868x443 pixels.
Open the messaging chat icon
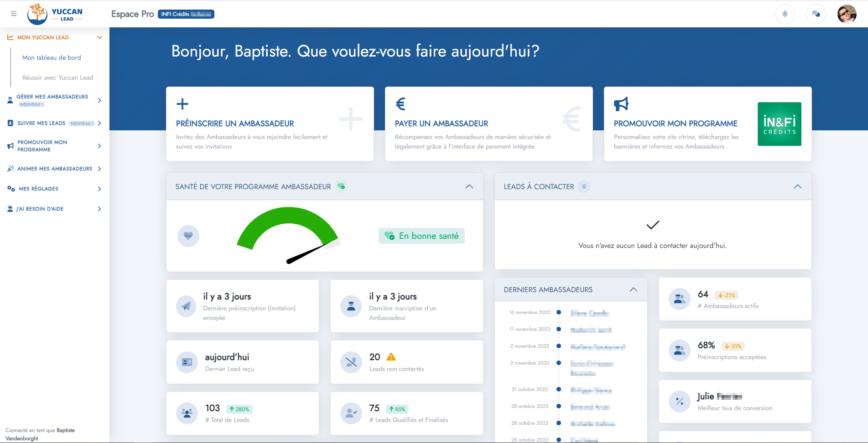click(816, 14)
